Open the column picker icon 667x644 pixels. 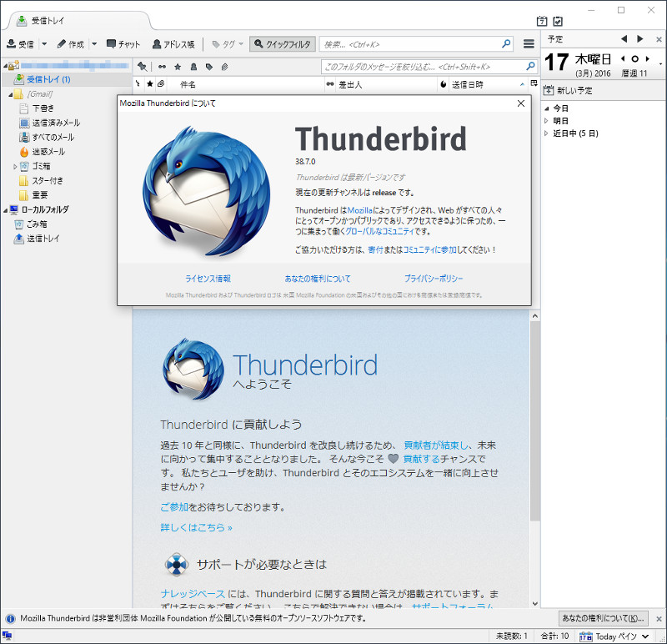pos(534,83)
